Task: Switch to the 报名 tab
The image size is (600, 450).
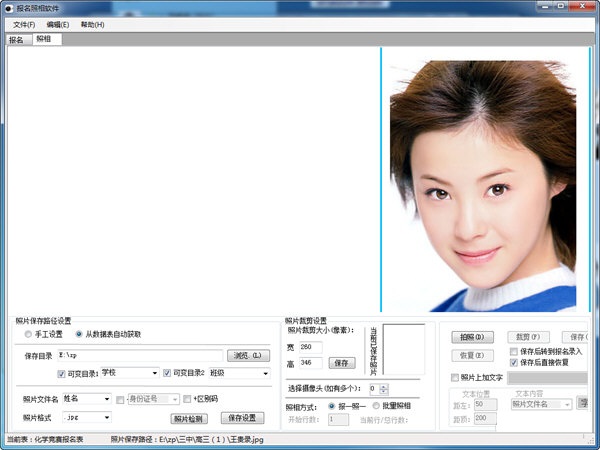Action: click(x=16, y=40)
